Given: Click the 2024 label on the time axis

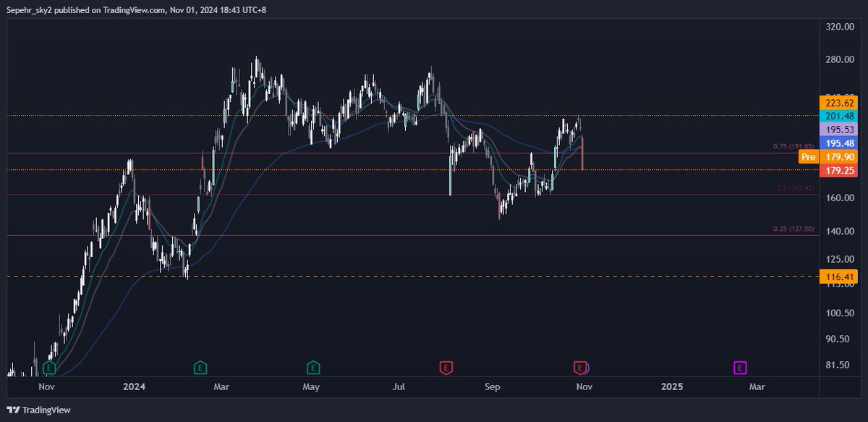Looking at the screenshot, I should pos(135,387).
